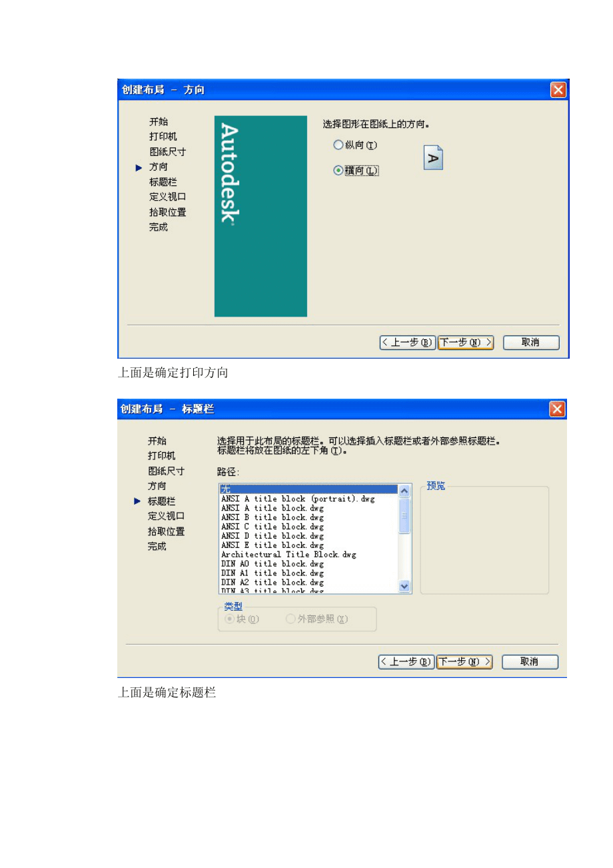This screenshot has width=613, height=868.
Task: Click 开始 step in the 标题栏 dialog
Action: (157, 441)
